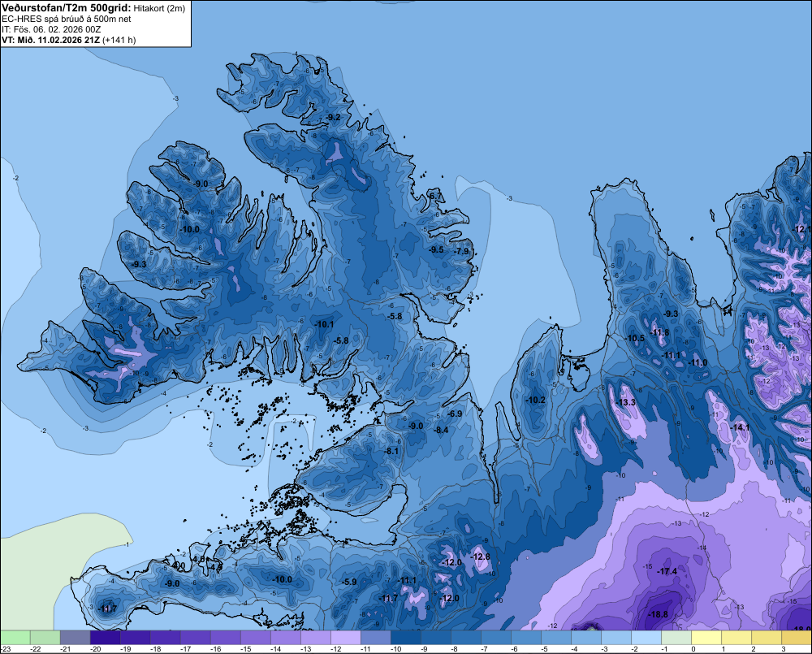Click the -4 label in the legend
The height and width of the screenshot is (654, 812).
(x=575, y=649)
